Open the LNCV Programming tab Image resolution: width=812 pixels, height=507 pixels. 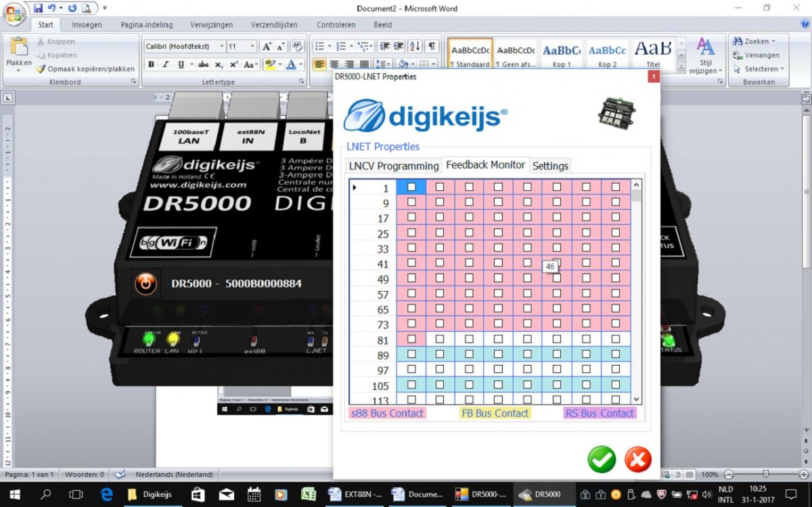click(394, 166)
